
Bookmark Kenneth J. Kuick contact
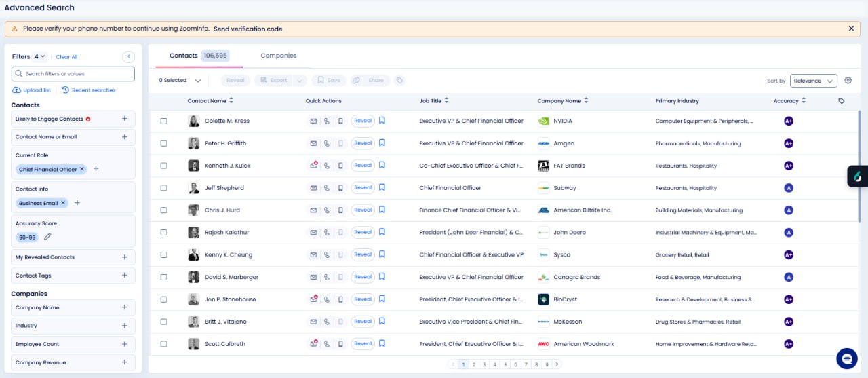click(x=382, y=166)
